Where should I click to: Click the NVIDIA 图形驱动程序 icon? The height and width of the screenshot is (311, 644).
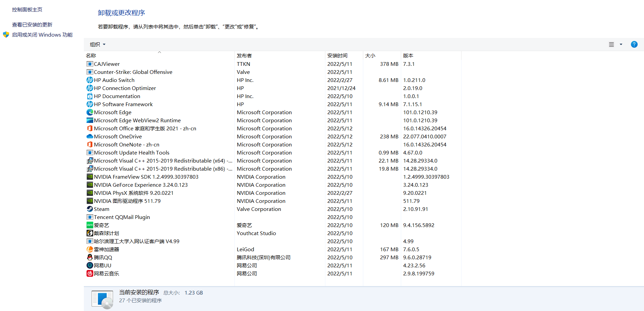pyautogui.click(x=90, y=201)
